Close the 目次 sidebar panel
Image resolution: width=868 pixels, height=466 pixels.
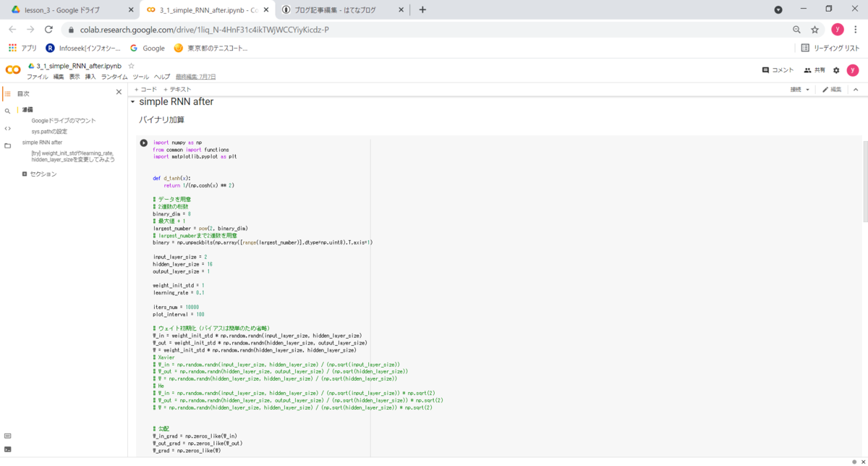click(x=119, y=93)
